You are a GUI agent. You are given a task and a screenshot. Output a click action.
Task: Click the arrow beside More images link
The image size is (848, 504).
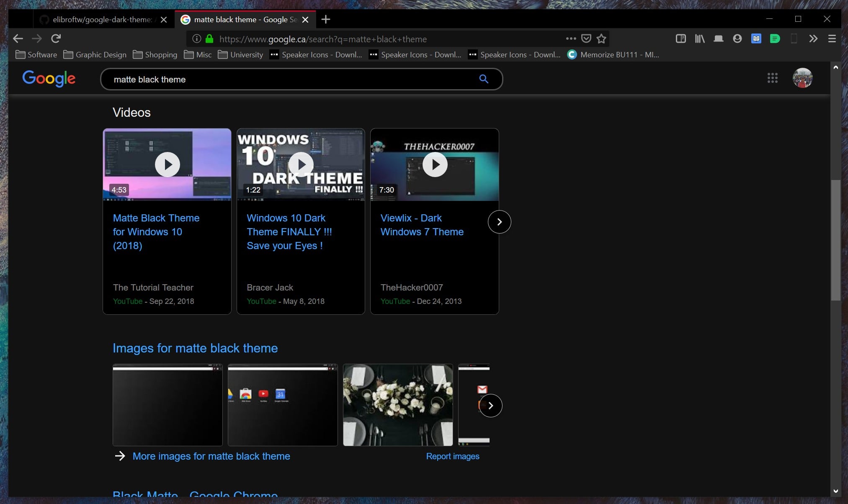[x=120, y=456]
